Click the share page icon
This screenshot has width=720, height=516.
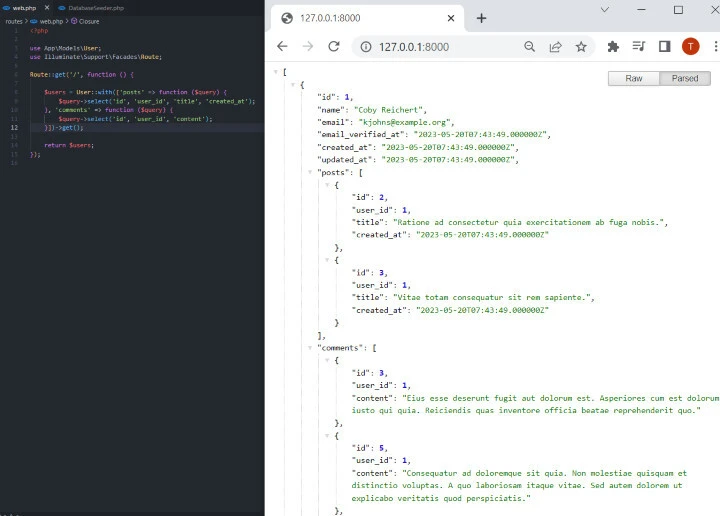[555, 47]
